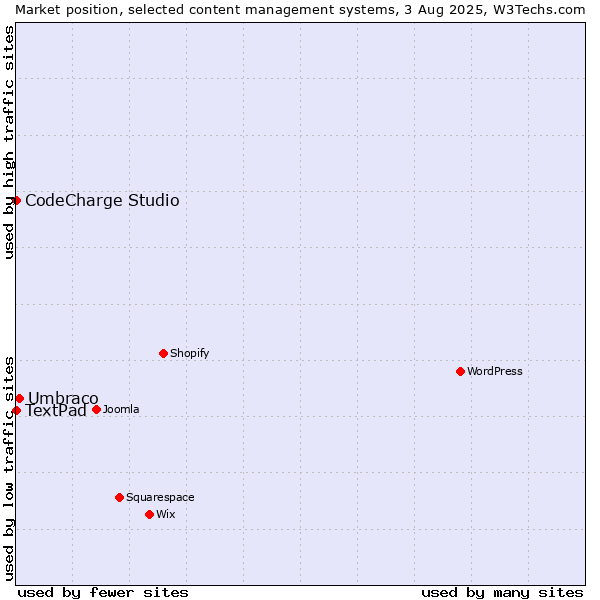Click the Shopify red marker
600x600 pixels.
click(x=163, y=353)
